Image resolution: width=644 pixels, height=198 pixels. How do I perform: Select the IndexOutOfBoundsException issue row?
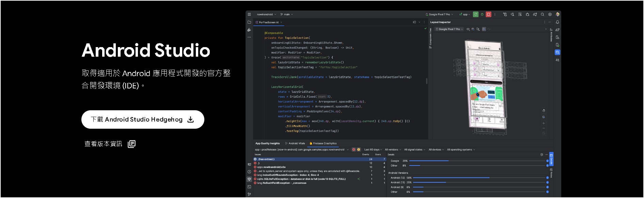(x=319, y=175)
